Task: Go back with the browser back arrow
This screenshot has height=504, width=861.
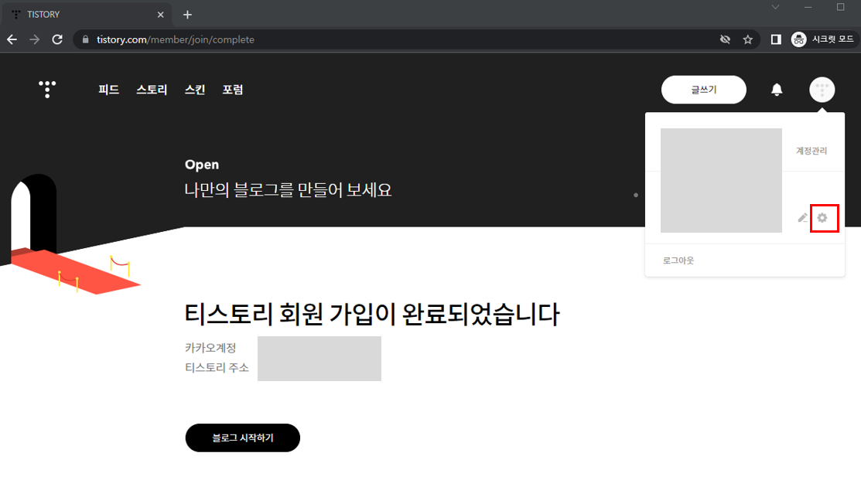Action: pos(12,39)
